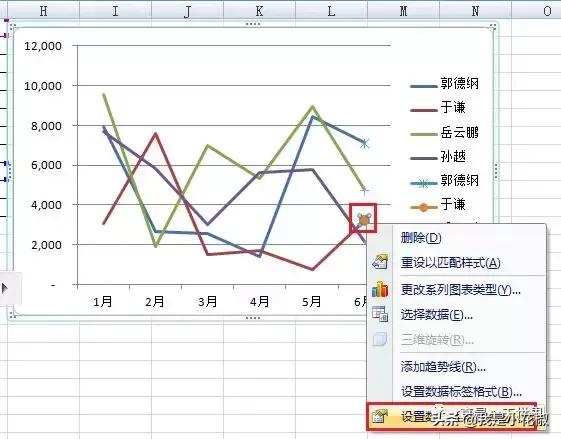Click first 于谦 legend entry with red line
The width and height of the screenshot is (561, 439).
[x=438, y=108]
